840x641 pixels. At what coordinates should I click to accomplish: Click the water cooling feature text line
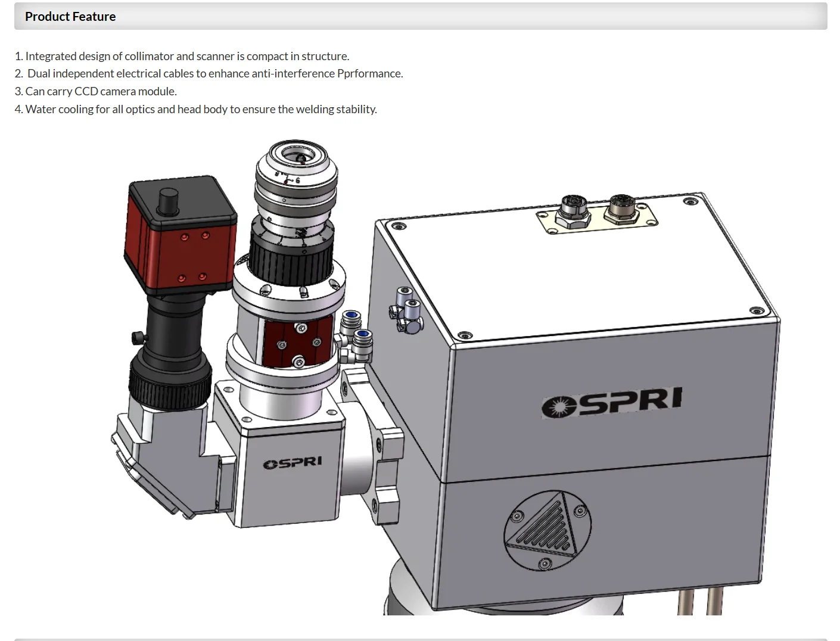[x=196, y=109]
